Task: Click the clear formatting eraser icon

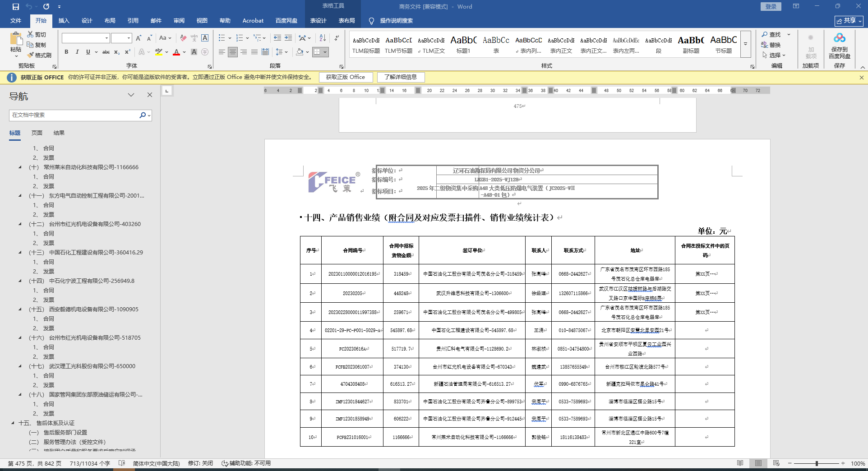Action: pyautogui.click(x=183, y=38)
